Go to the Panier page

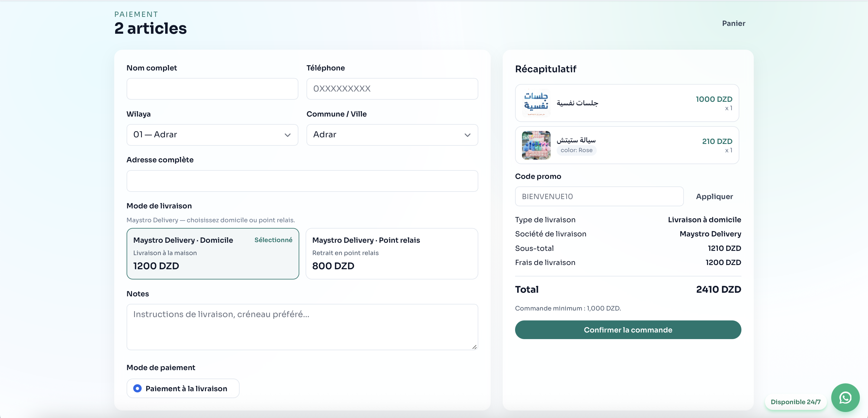coord(734,23)
